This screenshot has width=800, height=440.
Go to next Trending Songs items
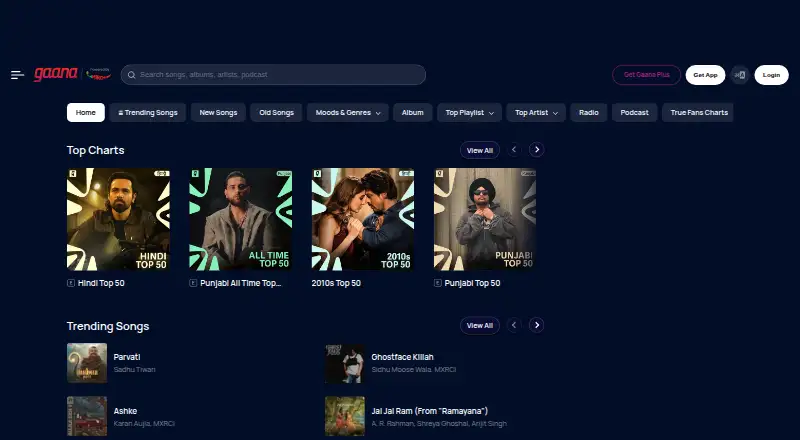pyautogui.click(x=536, y=325)
